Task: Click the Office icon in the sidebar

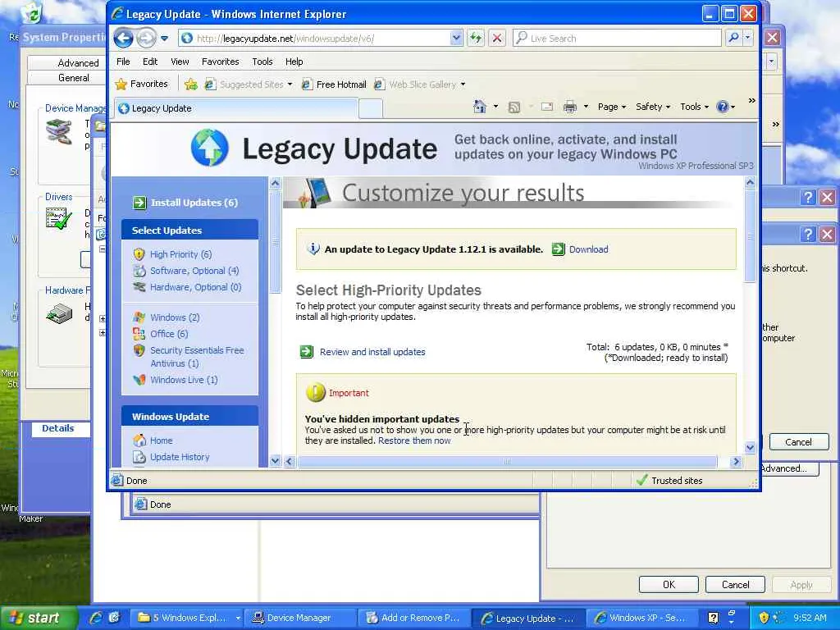Action: tap(139, 334)
